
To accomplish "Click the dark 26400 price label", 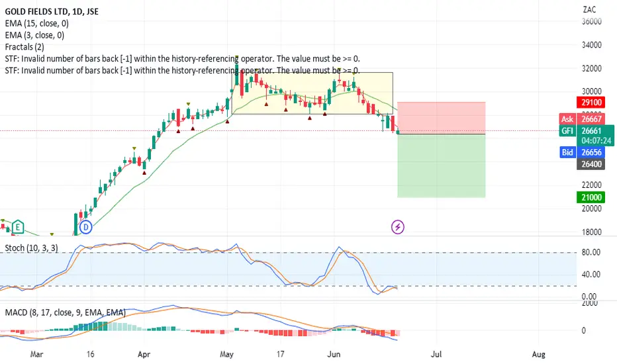I will 591,164.
